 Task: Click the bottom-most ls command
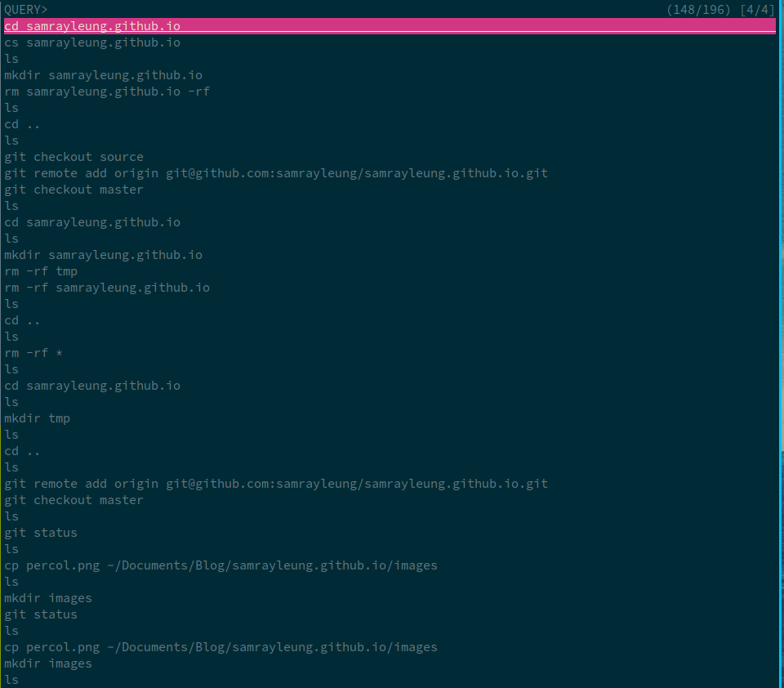tap(11, 680)
